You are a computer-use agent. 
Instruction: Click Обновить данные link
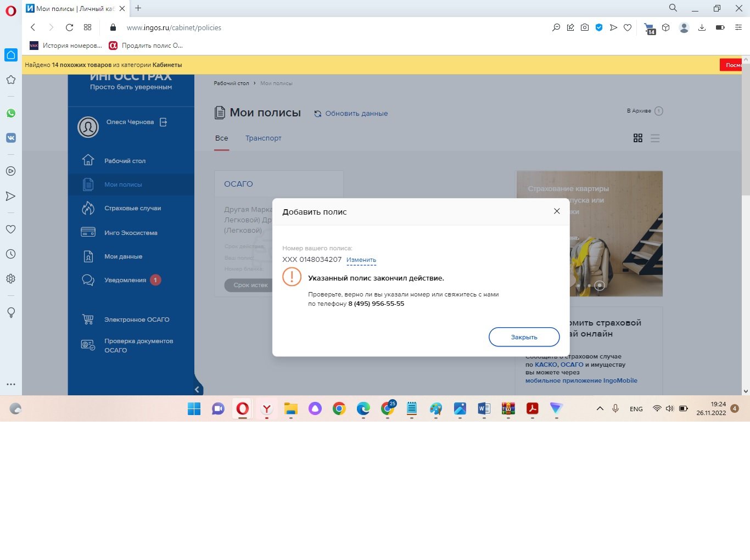click(x=351, y=114)
